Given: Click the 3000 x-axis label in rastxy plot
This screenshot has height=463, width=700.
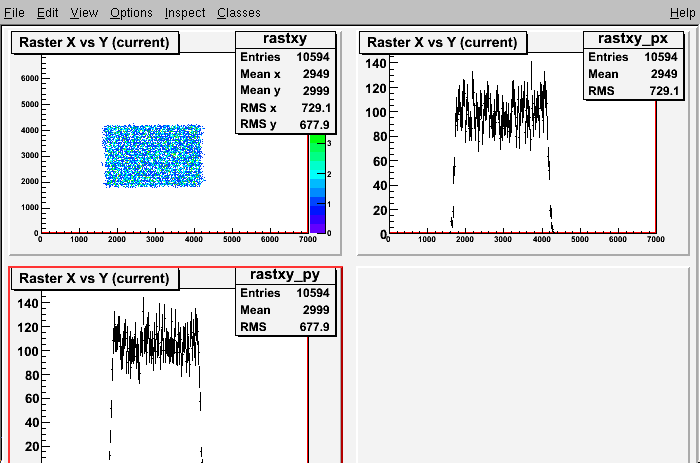Looking at the screenshot, I should point(154,239).
